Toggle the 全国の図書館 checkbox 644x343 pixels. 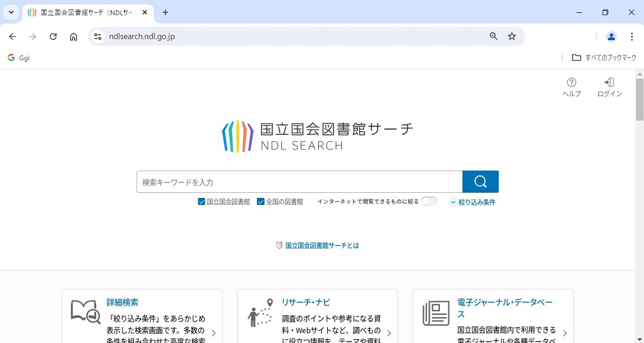click(260, 202)
